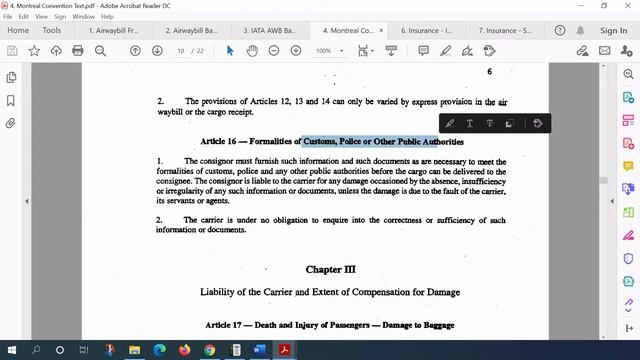Print the document using printer icon
This screenshot has height=360, width=640.
point(78,51)
